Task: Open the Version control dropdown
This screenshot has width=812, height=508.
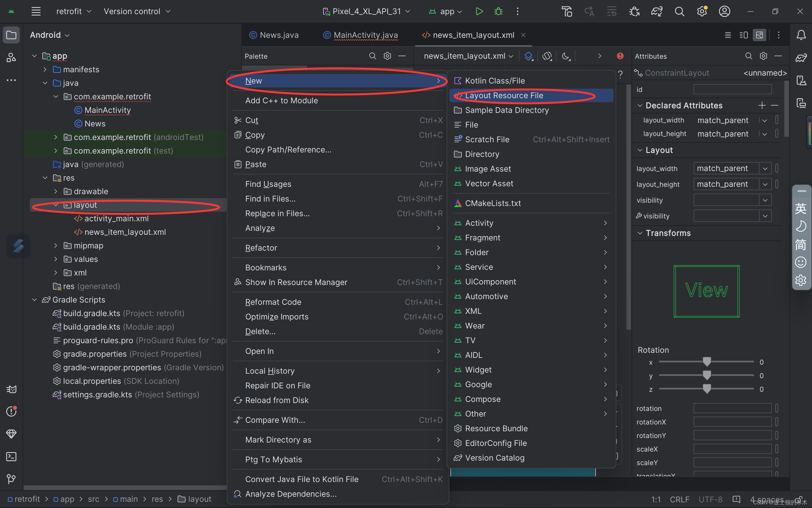Action: click(137, 11)
